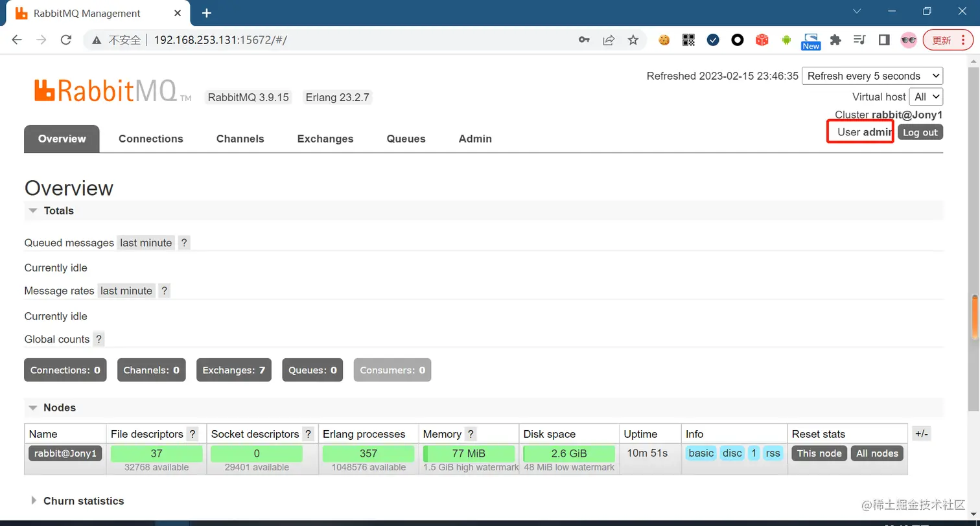Screen dimensions: 980x526
Task: Open the Virtual host dropdown
Action: point(926,97)
